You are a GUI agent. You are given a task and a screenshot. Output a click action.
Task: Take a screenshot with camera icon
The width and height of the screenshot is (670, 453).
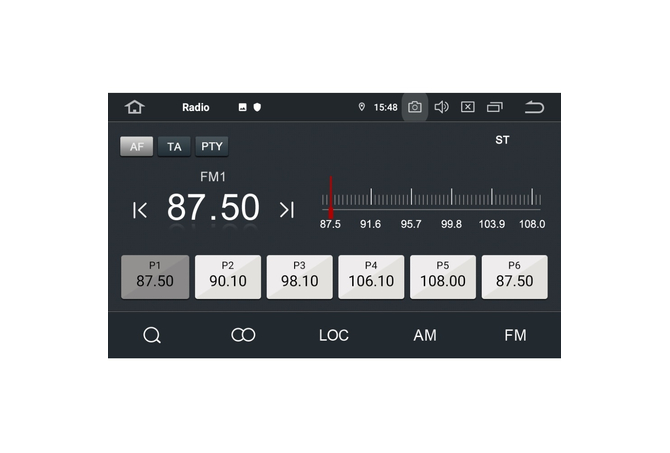pos(415,107)
